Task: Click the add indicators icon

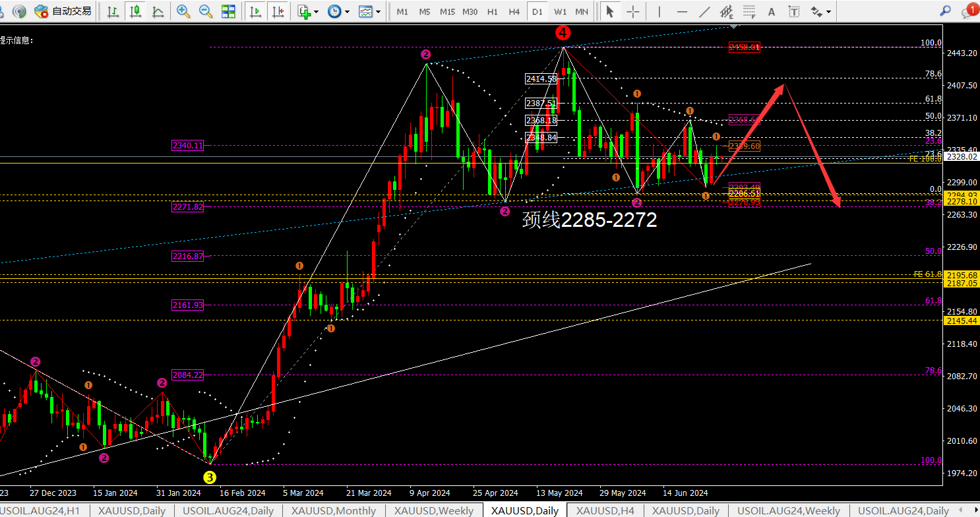Action: point(303,11)
